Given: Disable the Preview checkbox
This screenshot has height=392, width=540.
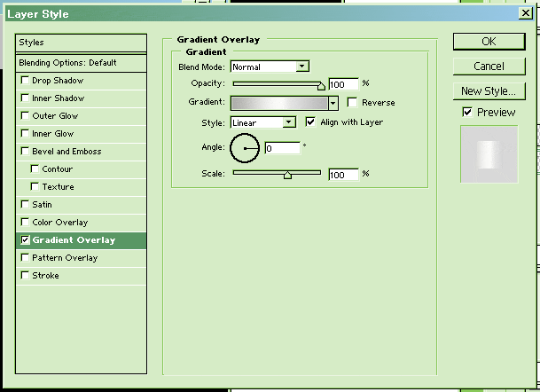Looking at the screenshot, I should tap(467, 113).
